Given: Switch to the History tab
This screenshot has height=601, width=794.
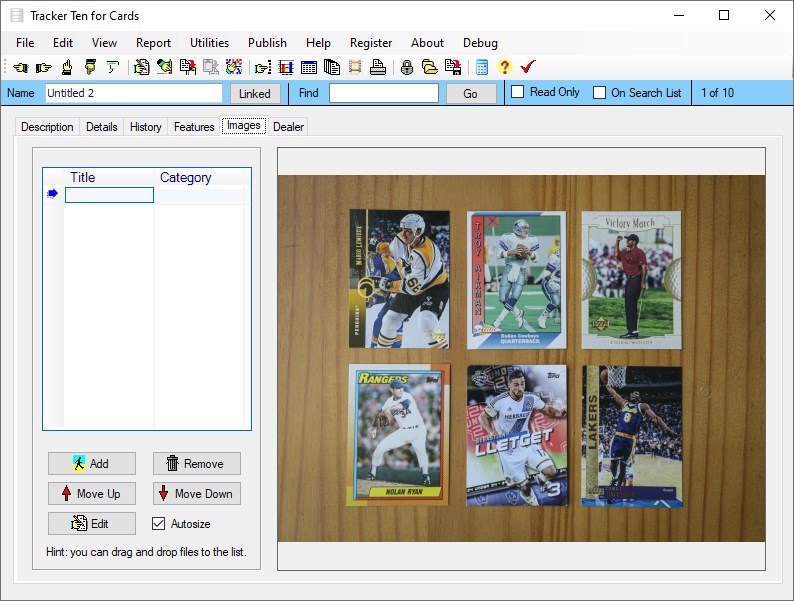Looking at the screenshot, I should pos(146,127).
